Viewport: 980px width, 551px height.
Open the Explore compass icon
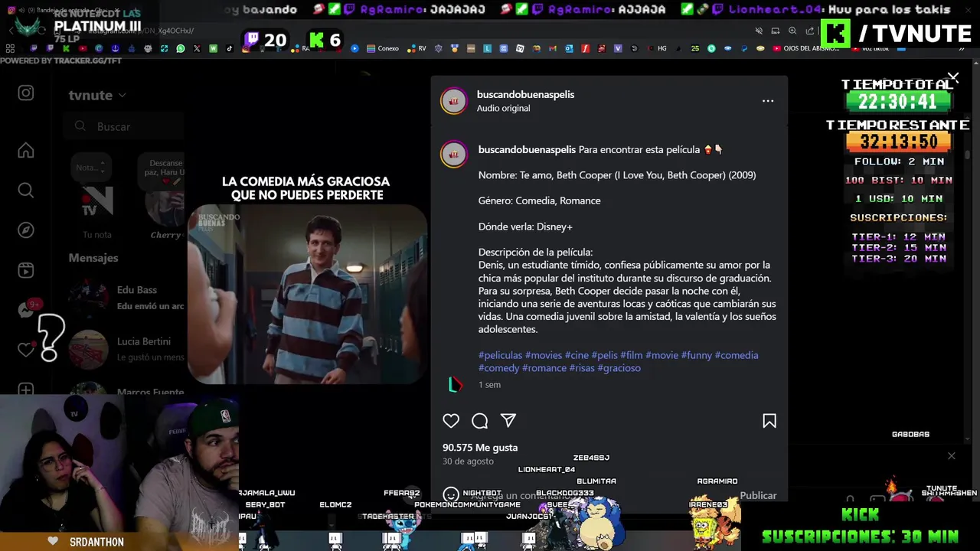point(26,230)
